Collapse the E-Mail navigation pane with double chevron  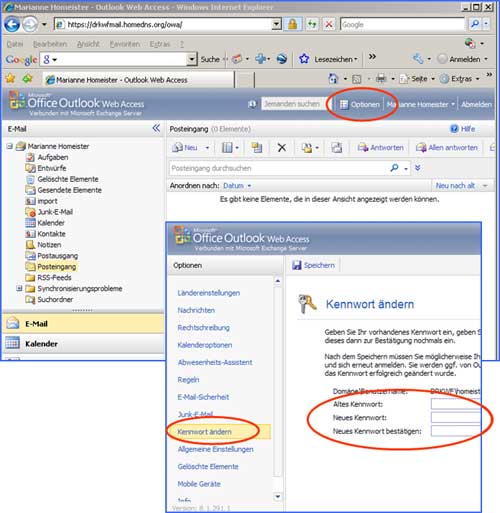click(156, 128)
